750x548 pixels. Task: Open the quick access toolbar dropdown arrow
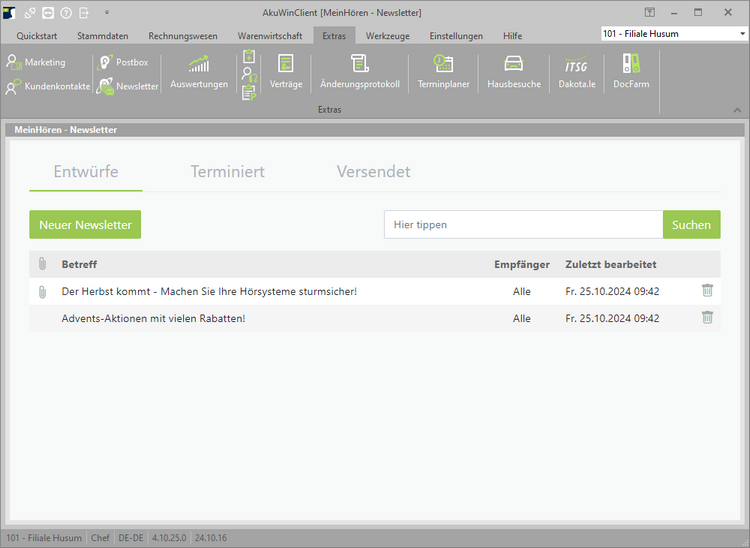click(x=107, y=12)
